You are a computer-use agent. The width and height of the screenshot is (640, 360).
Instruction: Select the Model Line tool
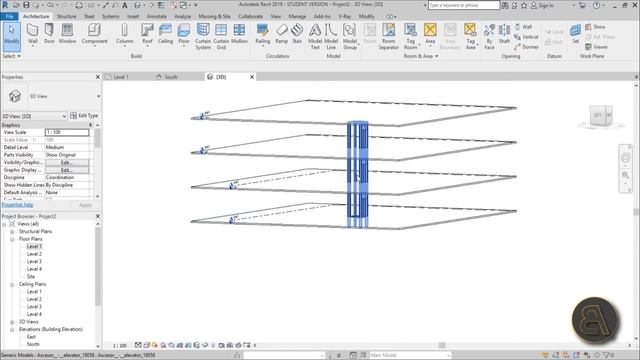(331, 37)
